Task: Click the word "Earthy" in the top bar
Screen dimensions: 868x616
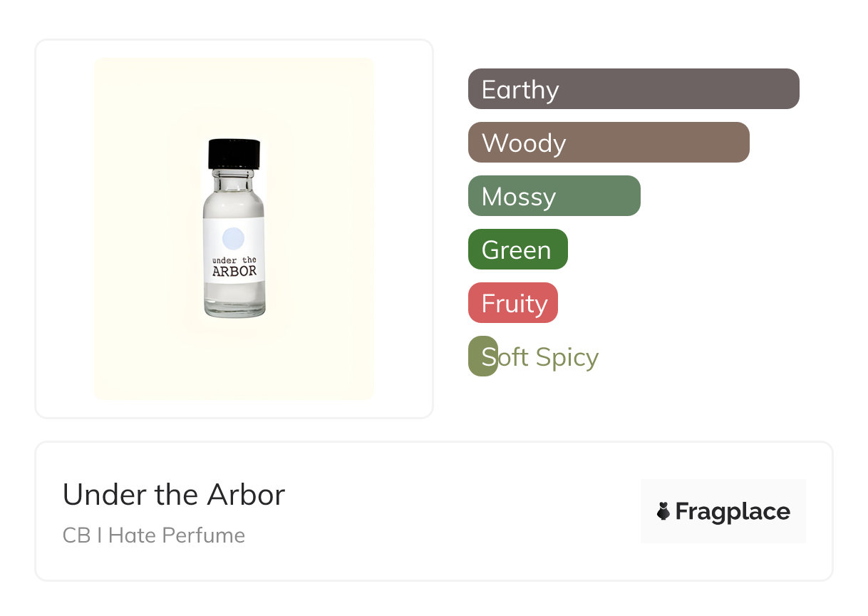Action: click(520, 90)
